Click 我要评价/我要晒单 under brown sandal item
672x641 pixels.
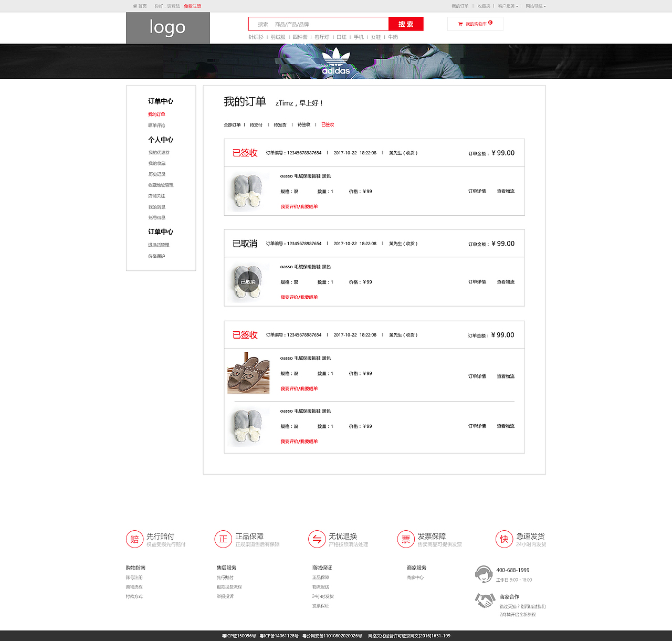click(299, 388)
